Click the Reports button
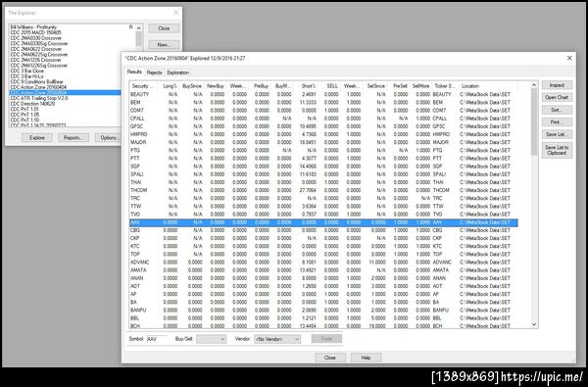 (73, 137)
